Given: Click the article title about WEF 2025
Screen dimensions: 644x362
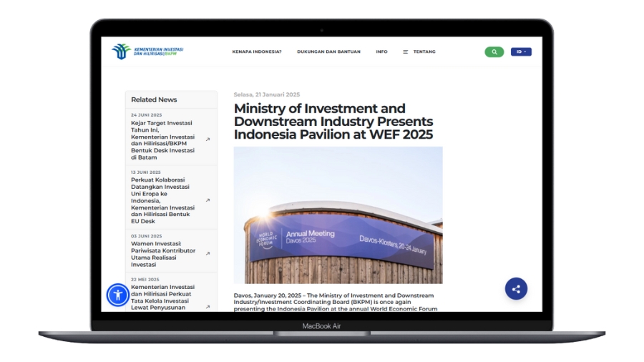Looking at the screenshot, I should 333,122.
